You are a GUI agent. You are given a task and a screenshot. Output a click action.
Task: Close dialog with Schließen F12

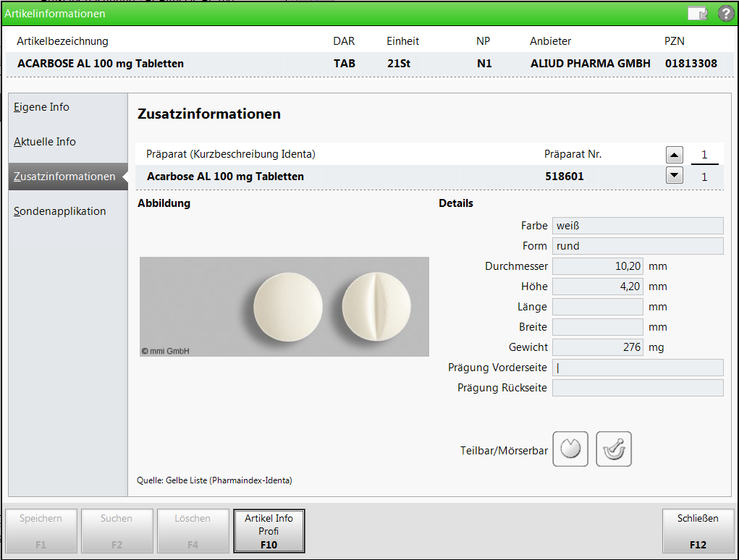point(698,531)
